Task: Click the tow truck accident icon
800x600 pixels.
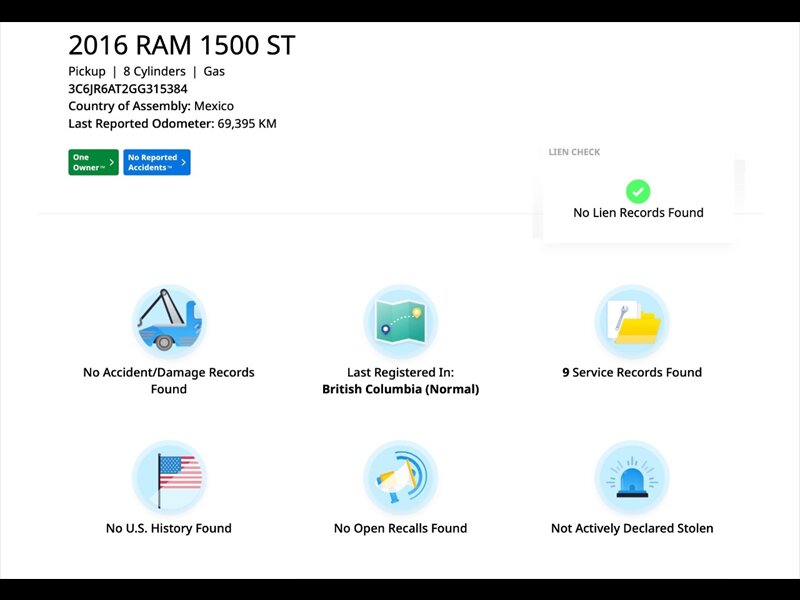Action: [168, 322]
